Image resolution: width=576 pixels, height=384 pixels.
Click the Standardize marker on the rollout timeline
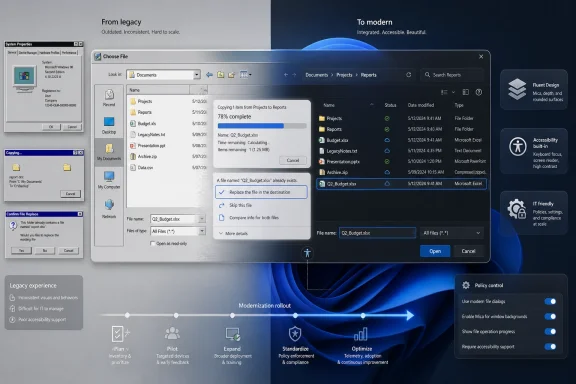(295, 316)
